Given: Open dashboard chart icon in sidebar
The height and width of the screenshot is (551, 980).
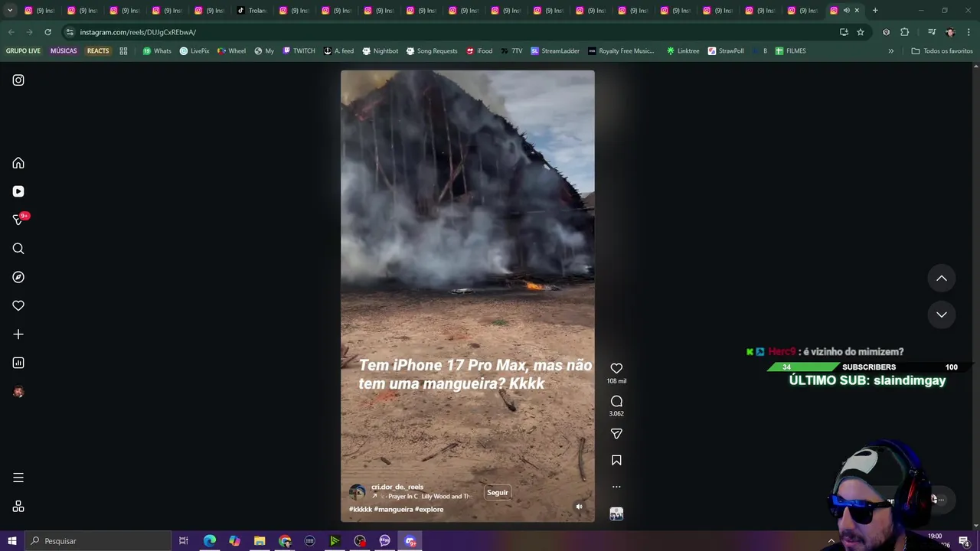Looking at the screenshot, I should pos(18,363).
